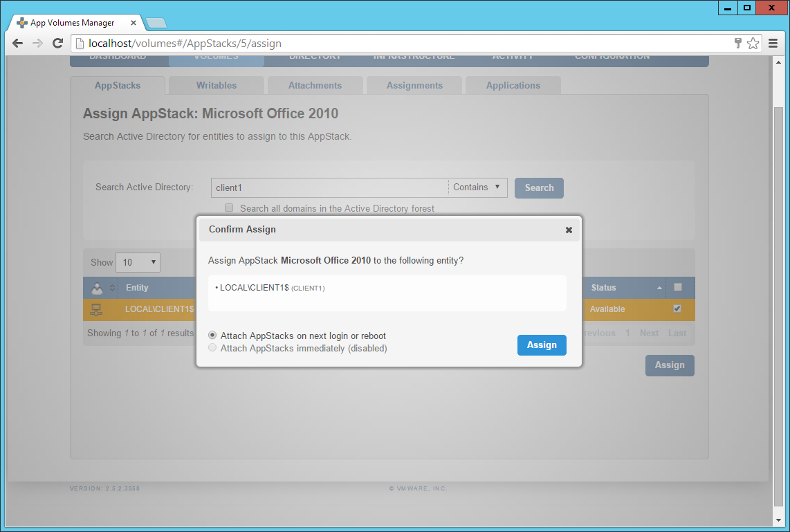Open the Assignments tab
790x532 pixels.
click(414, 86)
